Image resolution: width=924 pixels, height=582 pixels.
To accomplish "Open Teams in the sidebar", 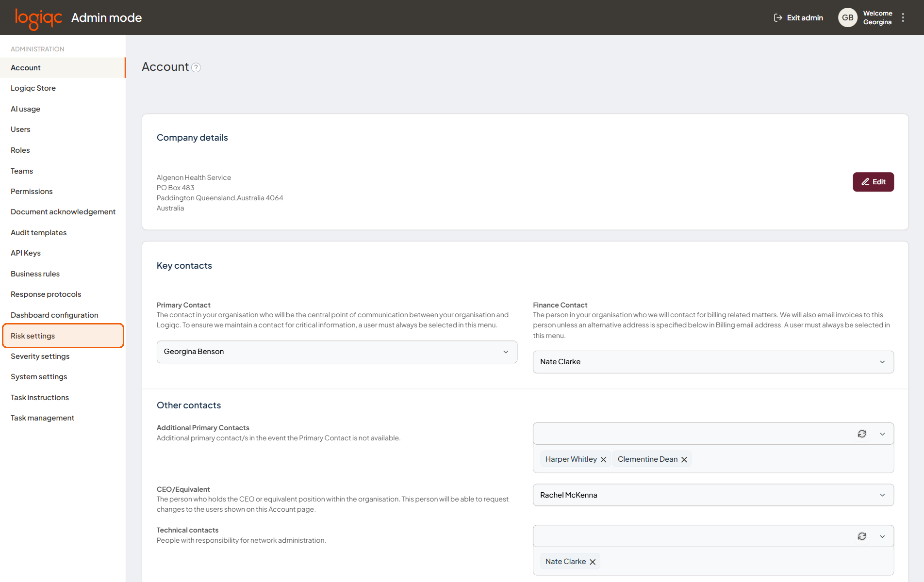I will (63, 171).
